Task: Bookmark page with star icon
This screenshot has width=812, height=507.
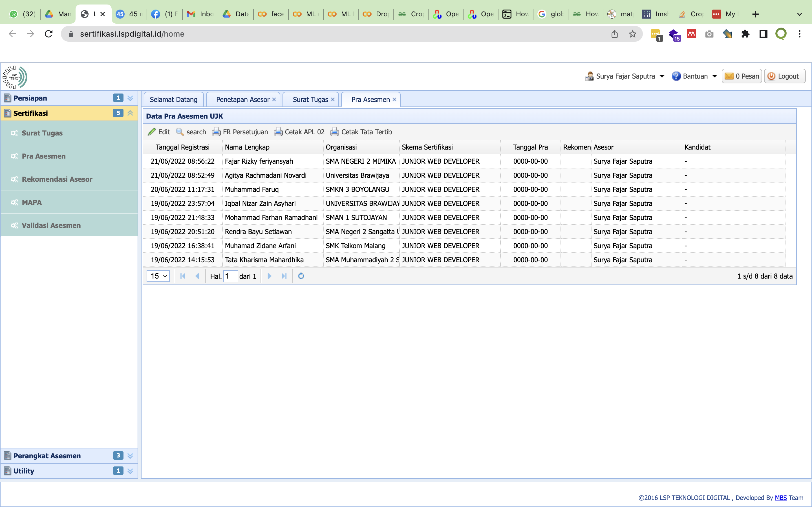Action: (x=632, y=34)
